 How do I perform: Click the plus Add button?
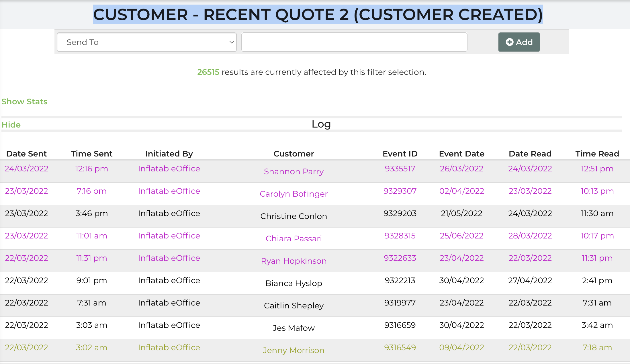(519, 42)
